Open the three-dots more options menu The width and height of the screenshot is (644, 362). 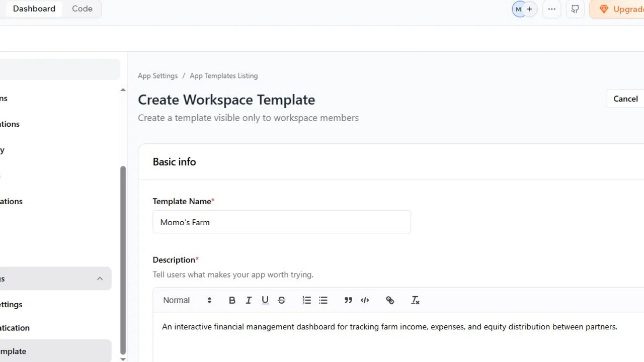click(552, 9)
